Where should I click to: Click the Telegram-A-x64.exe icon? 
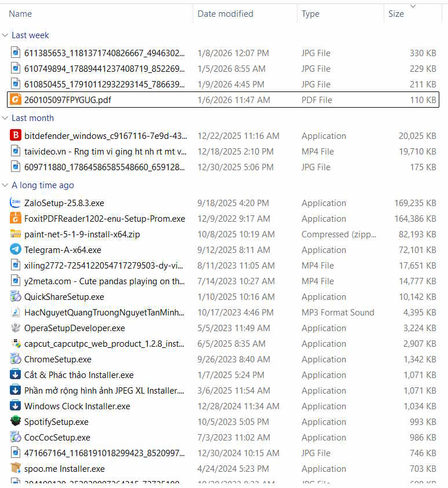pyautogui.click(x=16, y=249)
